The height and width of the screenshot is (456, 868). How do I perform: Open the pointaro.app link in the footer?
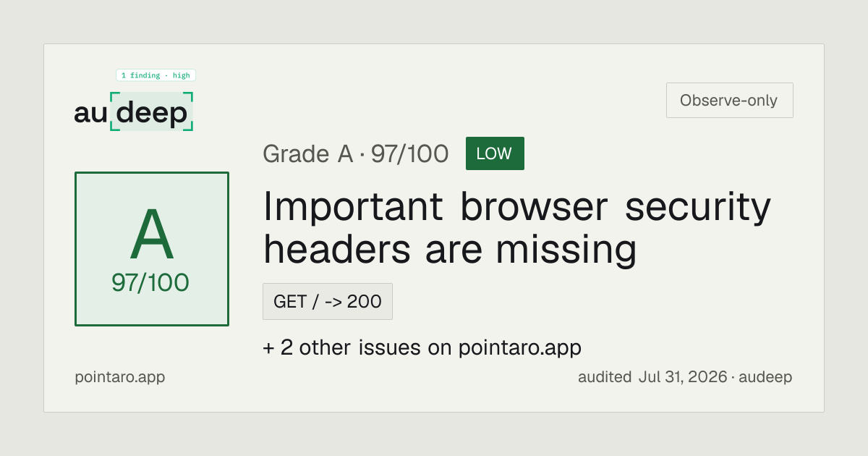(x=120, y=377)
